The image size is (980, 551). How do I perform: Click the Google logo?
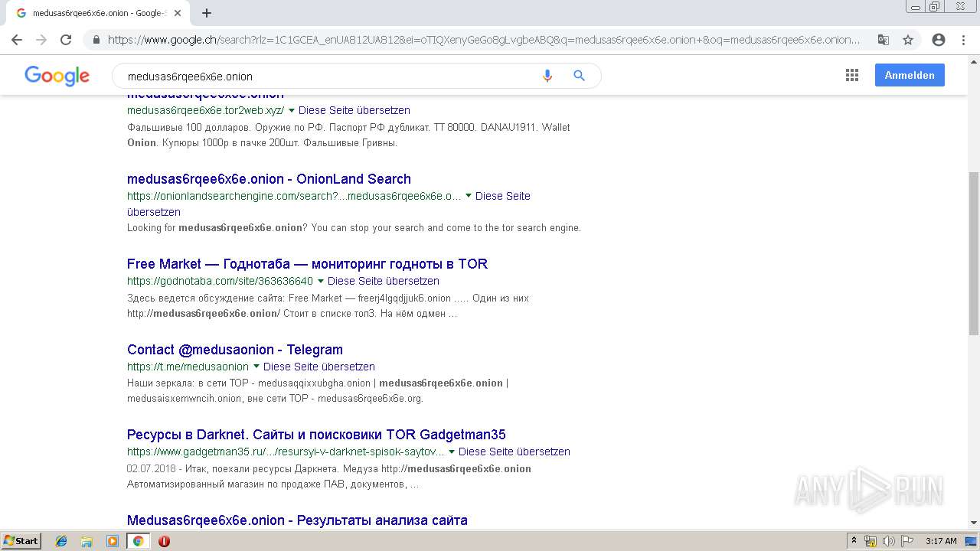click(x=57, y=75)
